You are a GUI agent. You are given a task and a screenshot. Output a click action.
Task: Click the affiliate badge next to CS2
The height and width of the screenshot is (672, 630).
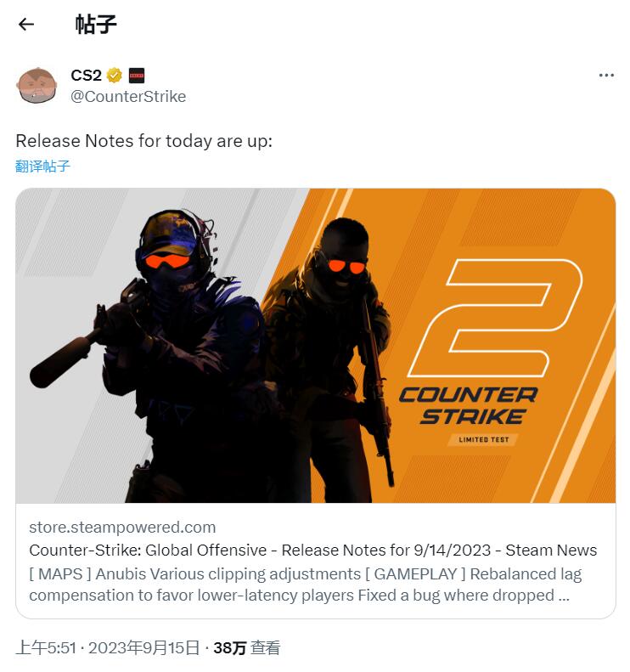tap(136, 76)
